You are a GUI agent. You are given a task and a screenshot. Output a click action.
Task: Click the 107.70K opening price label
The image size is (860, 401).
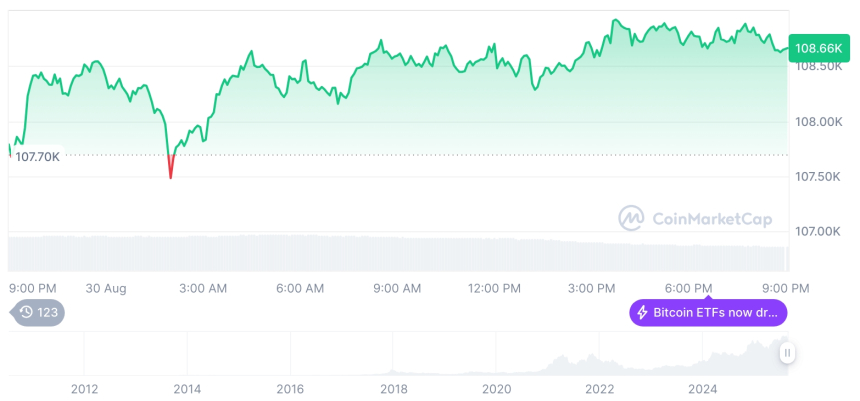(x=37, y=156)
